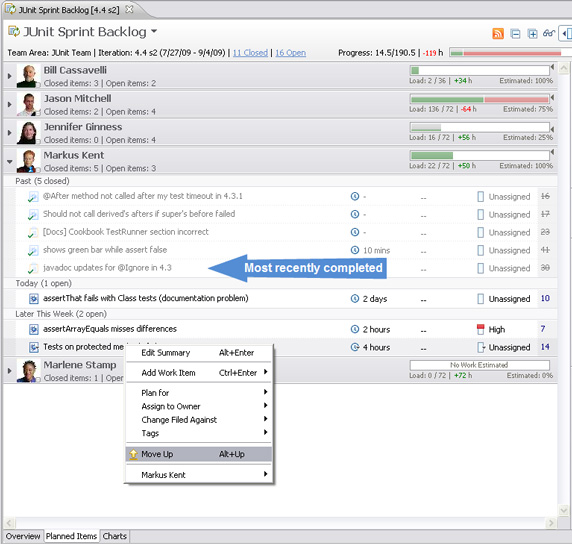Select Move Up in the context menu

click(199, 454)
